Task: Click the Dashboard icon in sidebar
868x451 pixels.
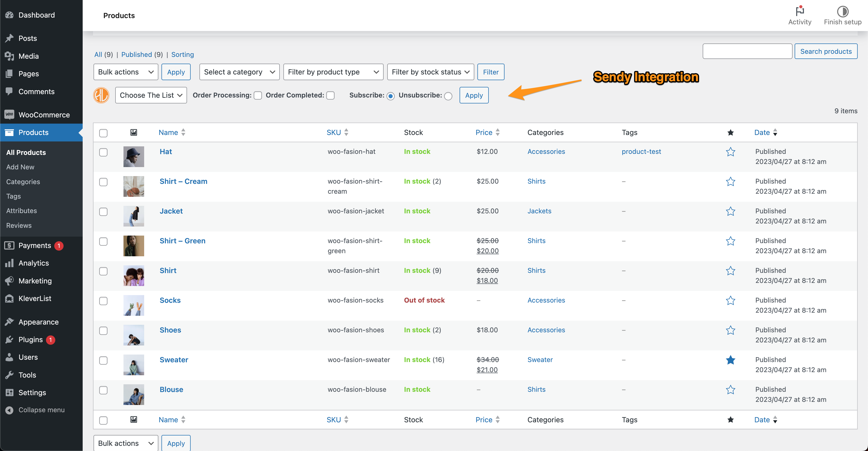Action: coord(10,15)
